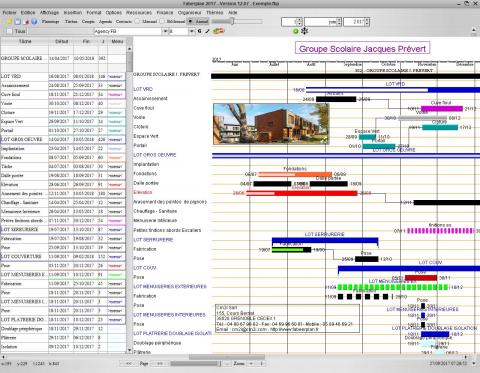
Task: Click the green circular go icon
Action: pos(295,31)
